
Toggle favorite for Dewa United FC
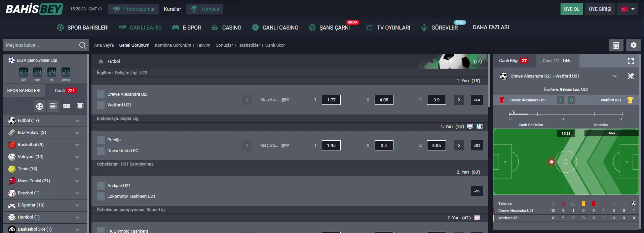101,151
